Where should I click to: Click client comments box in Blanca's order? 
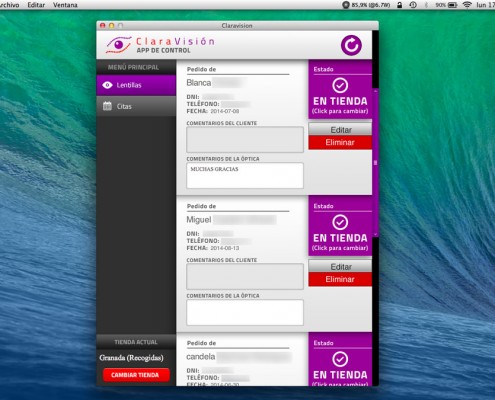click(245, 140)
